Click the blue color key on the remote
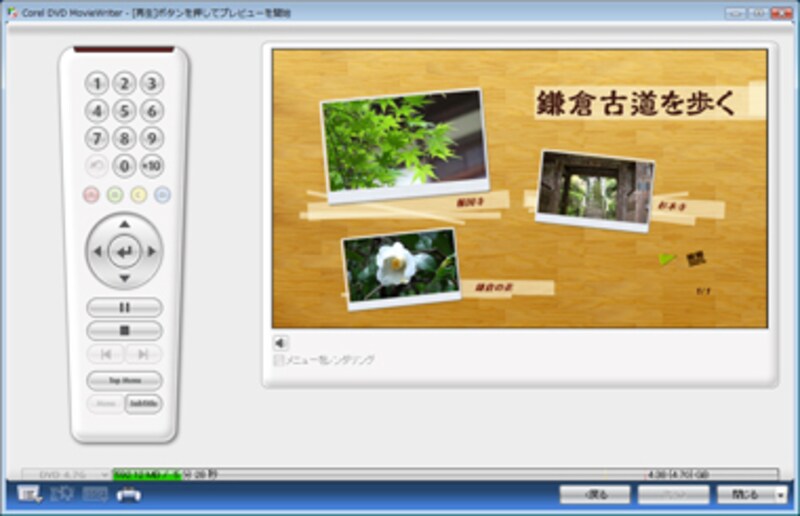 (162, 194)
